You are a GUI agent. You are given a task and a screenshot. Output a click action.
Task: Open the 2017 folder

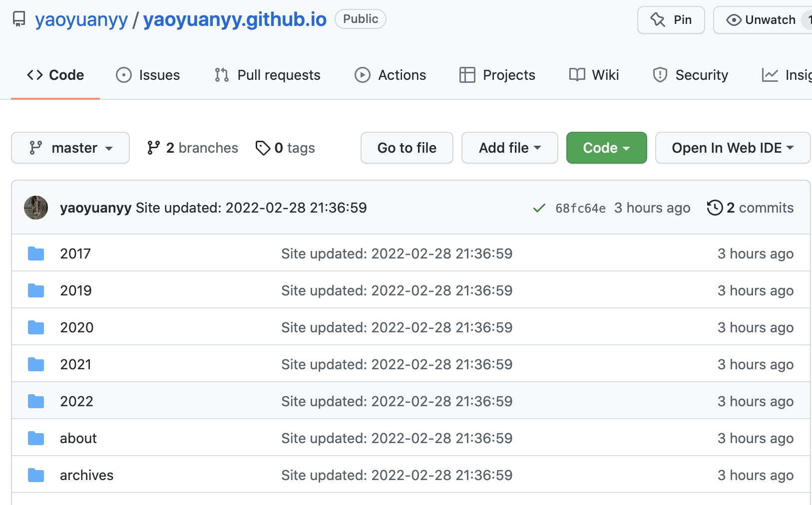(x=75, y=253)
